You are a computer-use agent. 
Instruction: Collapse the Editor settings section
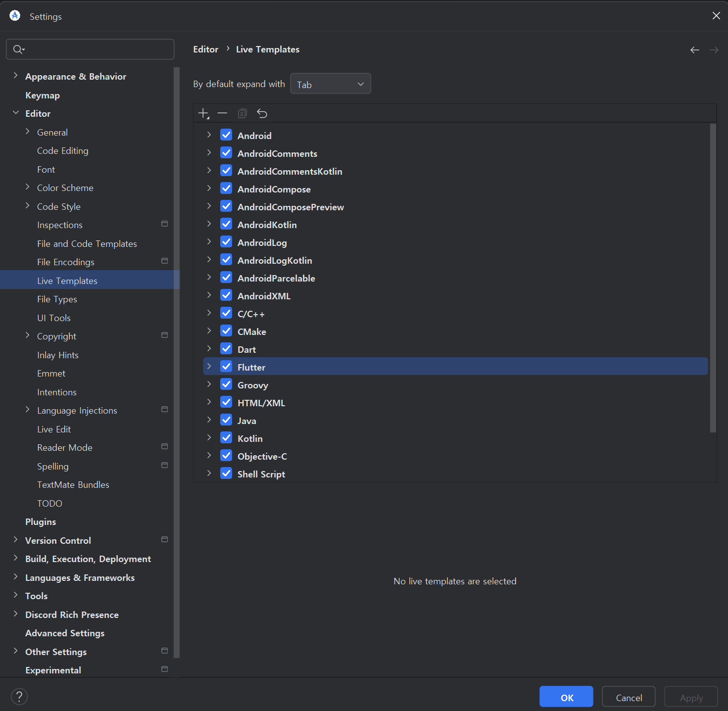(15, 113)
